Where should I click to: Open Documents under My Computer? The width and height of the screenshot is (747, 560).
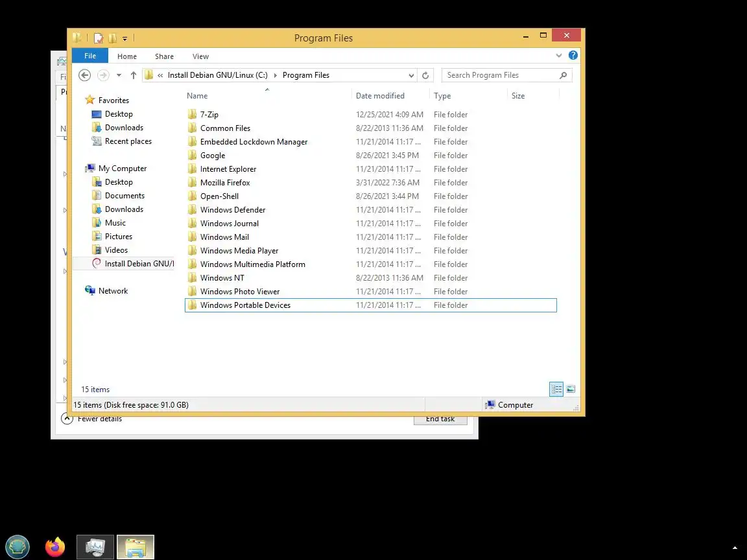[124, 196]
